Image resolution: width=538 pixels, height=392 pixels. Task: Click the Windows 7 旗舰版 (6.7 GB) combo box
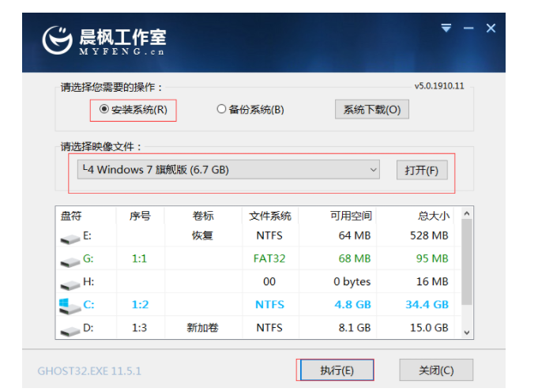[228, 170]
